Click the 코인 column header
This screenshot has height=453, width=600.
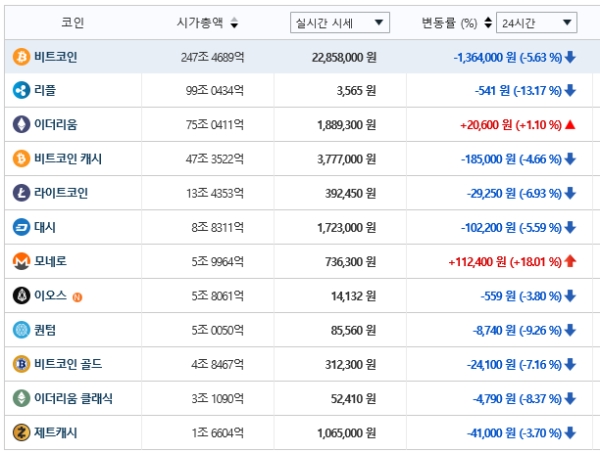coord(72,22)
